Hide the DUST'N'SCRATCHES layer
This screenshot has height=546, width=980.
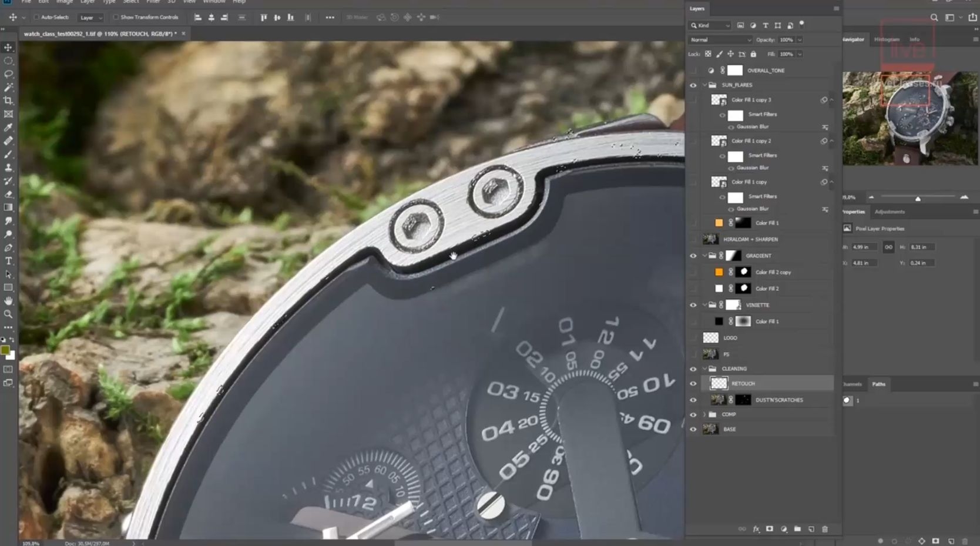point(693,400)
